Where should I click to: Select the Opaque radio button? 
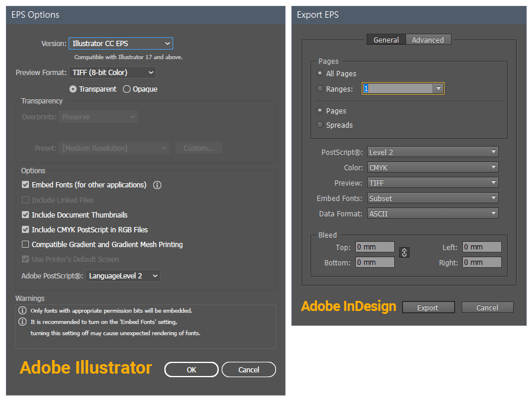click(126, 89)
